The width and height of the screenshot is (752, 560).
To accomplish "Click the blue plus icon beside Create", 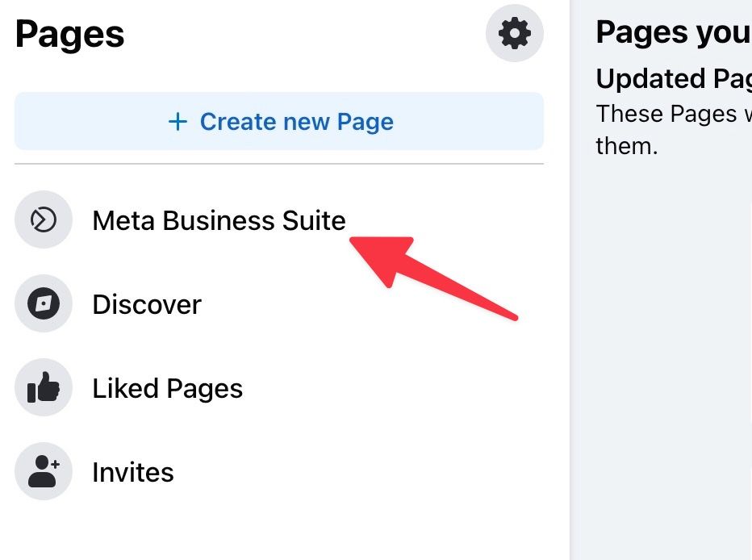I will click(178, 121).
